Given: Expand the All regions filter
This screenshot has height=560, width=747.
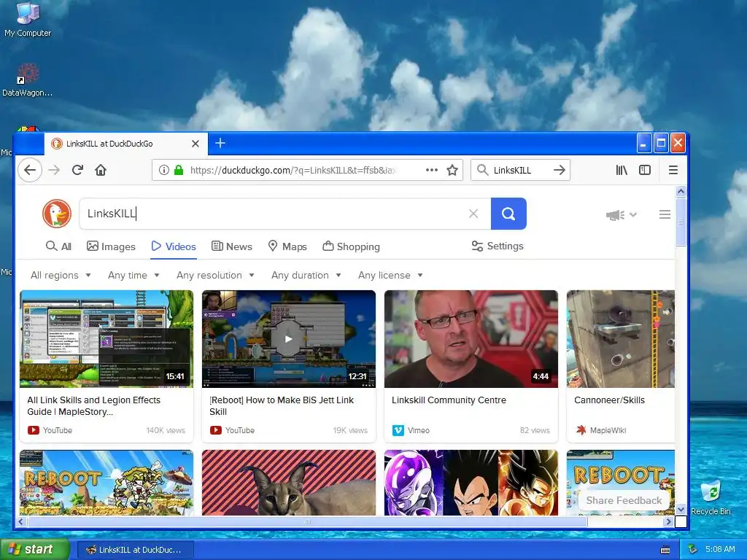Looking at the screenshot, I should (x=61, y=275).
